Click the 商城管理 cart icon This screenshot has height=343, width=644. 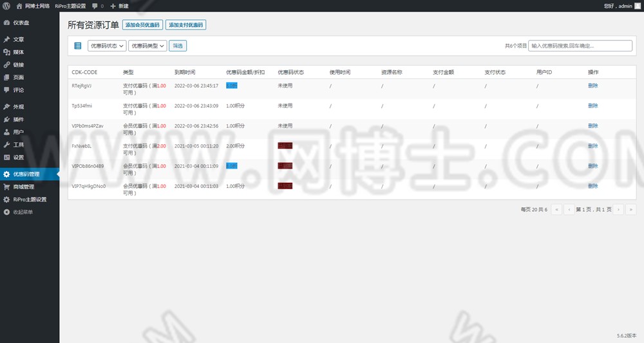(x=6, y=187)
